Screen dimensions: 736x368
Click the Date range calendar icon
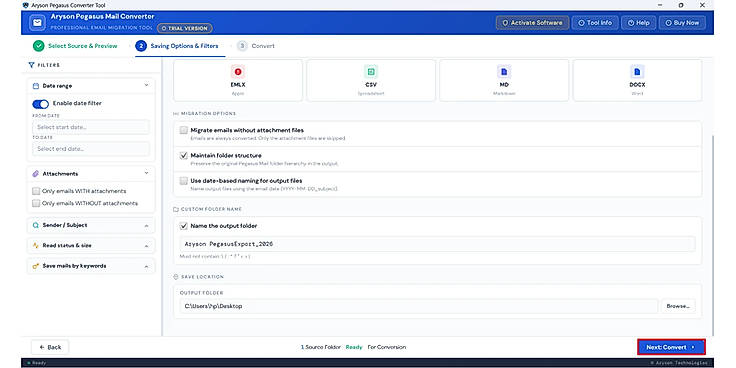pos(36,86)
